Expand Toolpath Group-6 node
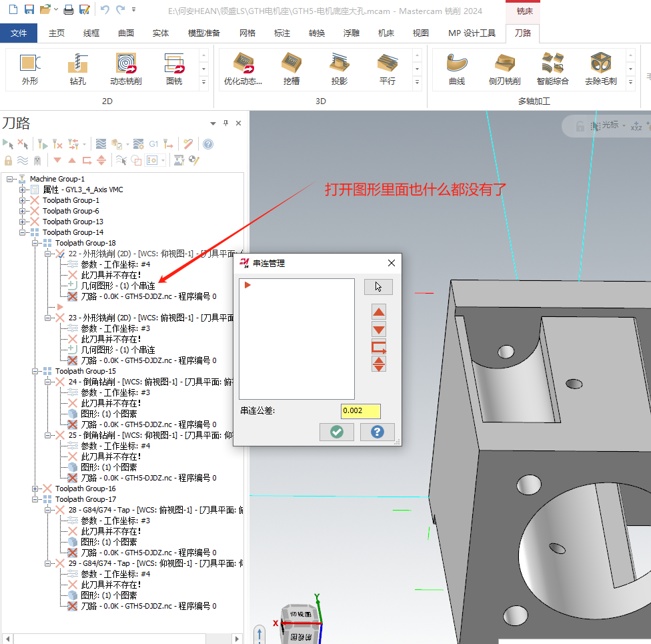This screenshot has width=651, height=644. point(22,211)
